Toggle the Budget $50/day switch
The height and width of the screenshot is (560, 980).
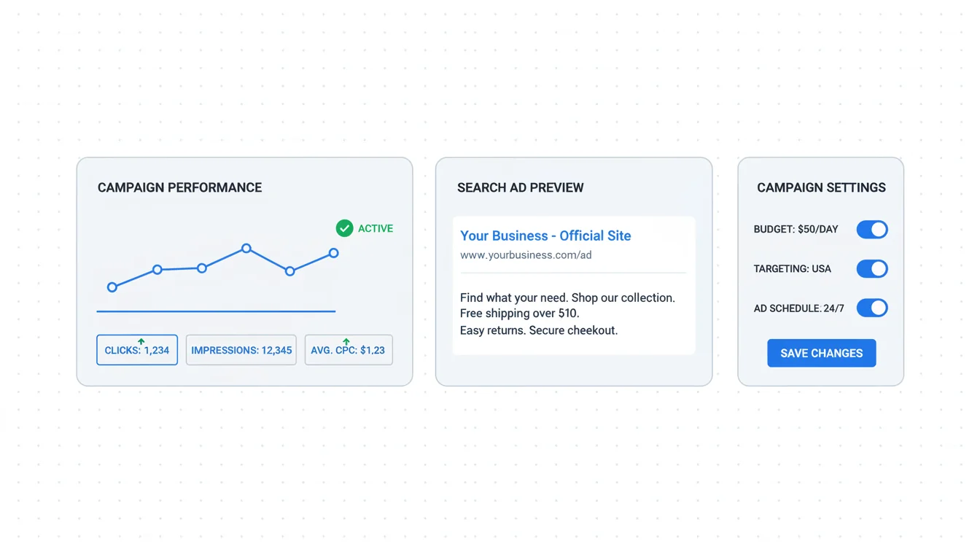point(871,230)
